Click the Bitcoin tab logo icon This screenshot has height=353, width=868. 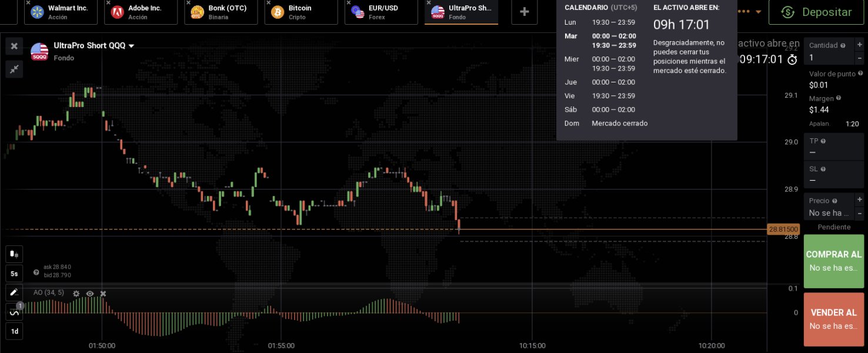coord(278,12)
